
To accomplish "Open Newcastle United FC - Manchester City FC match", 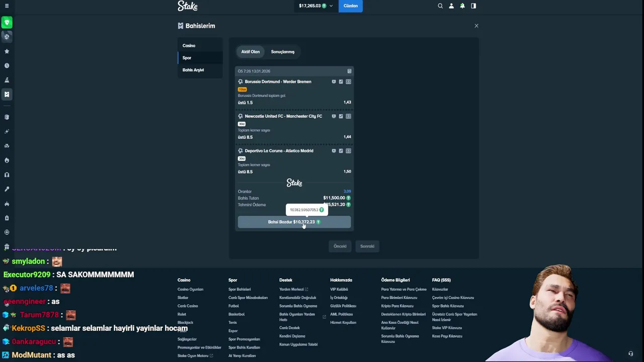I will coord(283,116).
